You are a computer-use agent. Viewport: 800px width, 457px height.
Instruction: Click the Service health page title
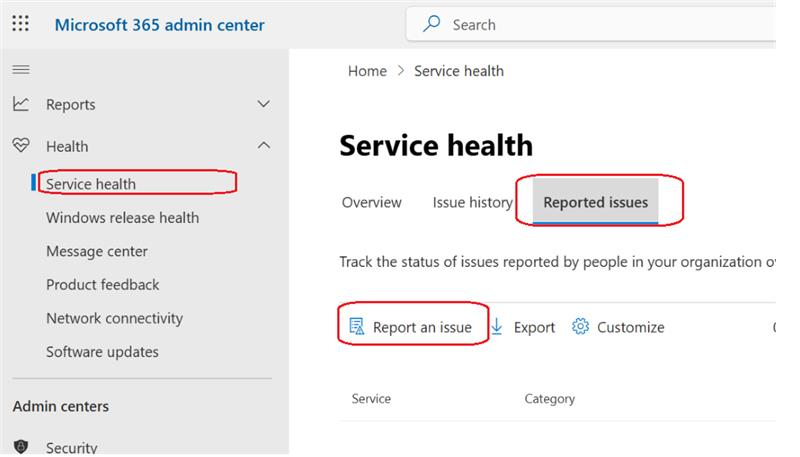[x=436, y=145]
